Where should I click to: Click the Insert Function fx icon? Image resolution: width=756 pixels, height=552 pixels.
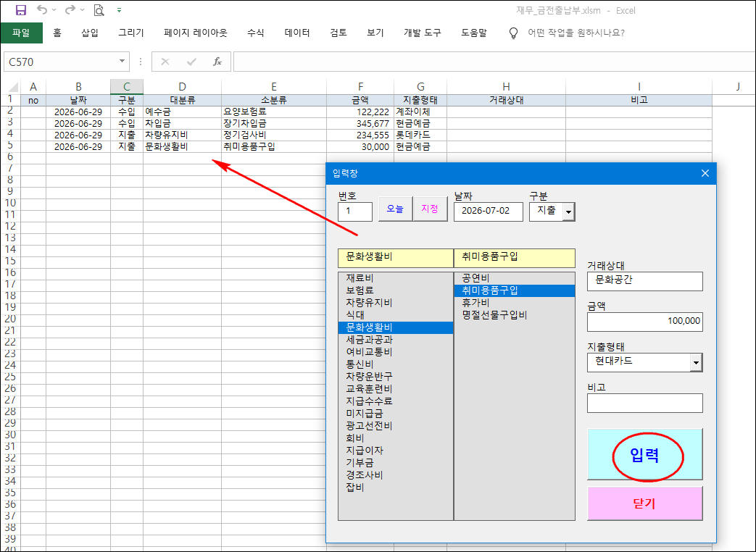pyautogui.click(x=217, y=62)
